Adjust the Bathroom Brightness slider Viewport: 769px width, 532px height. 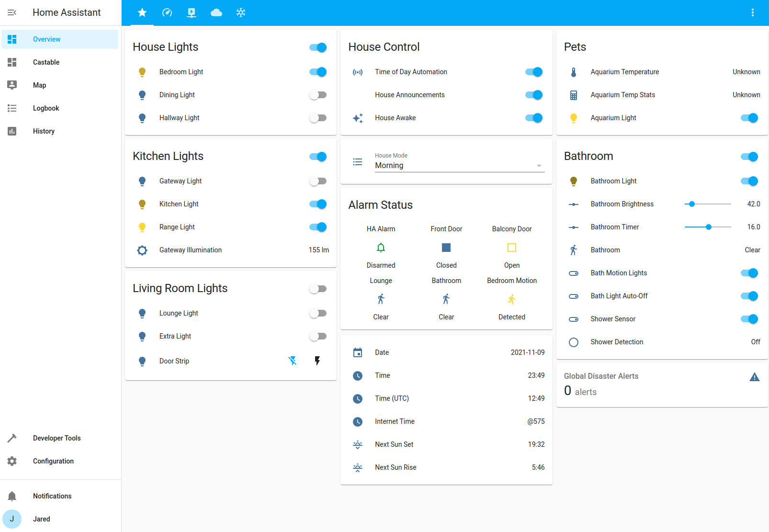click(707, 204)
